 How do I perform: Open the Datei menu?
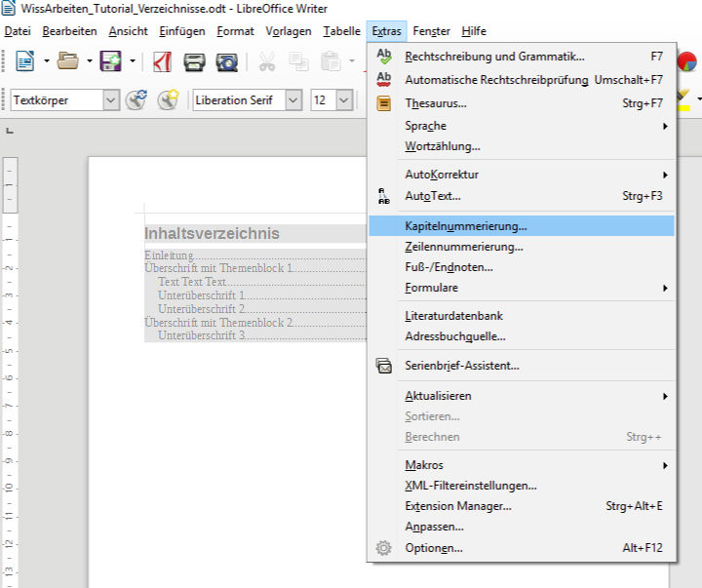[18, 31]
